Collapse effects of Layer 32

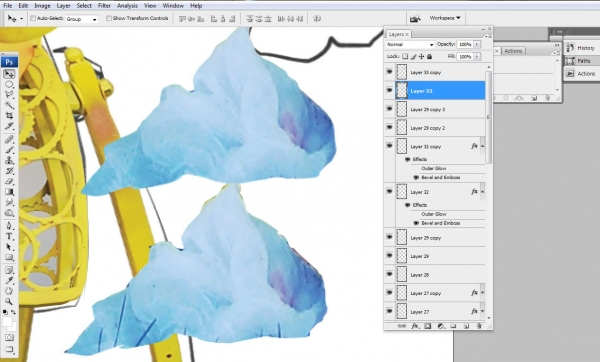(483, 191)
